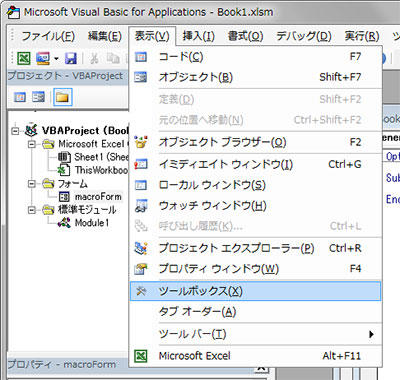Choose ローカル ウィンドウ(S) menu entry
Viewport: 400px width, 380px height.
(255, 185)
